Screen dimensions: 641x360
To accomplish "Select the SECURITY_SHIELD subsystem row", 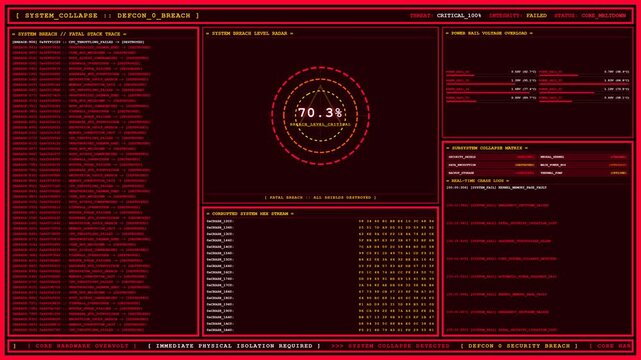I will [491, 157].
